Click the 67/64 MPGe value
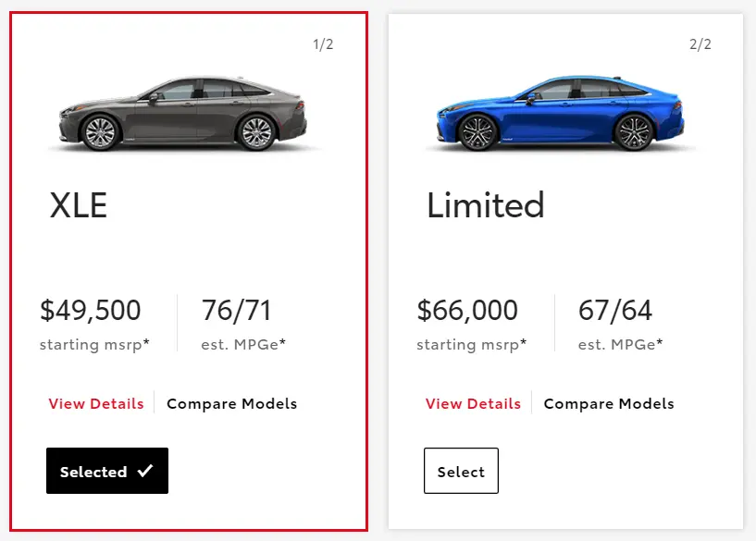Image resolution: width=756 pixels, height=541 pixels. [x=615, y=310]
